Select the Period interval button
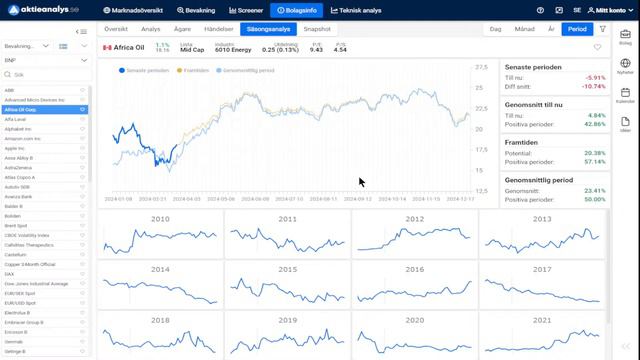 (x=577, y=29)
